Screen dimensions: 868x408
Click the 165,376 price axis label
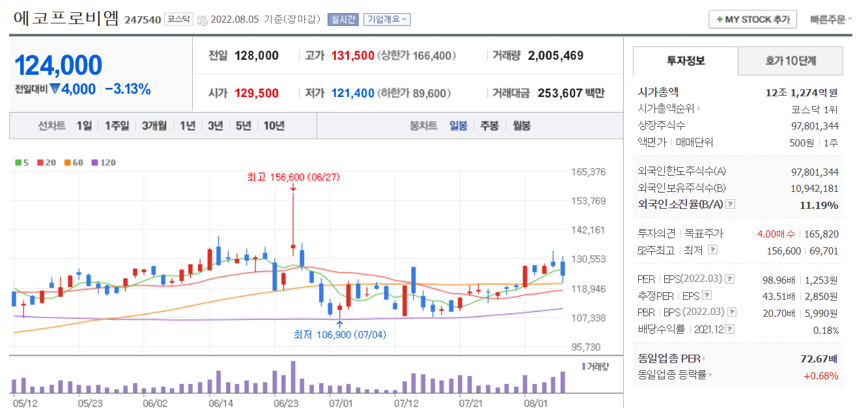[x=587, y=172]
